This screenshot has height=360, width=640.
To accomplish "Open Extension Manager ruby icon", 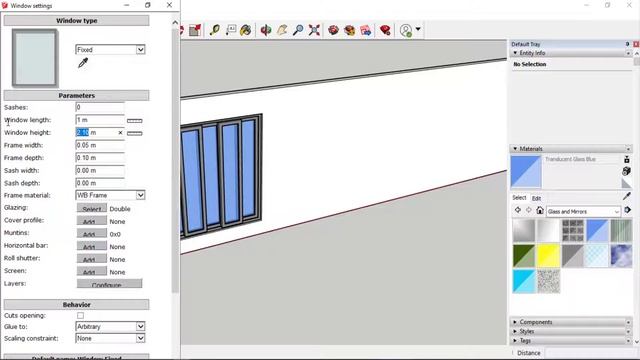I will pyautogui.click(x=385, y=30).
